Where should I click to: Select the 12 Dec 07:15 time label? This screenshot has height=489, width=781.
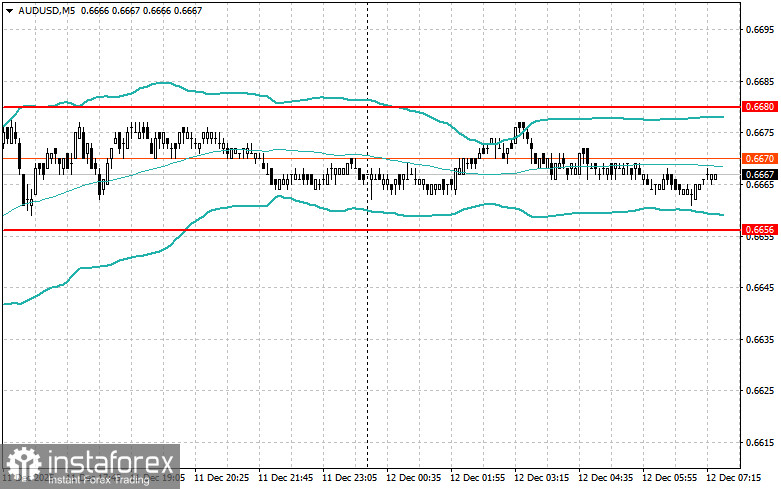733,478
